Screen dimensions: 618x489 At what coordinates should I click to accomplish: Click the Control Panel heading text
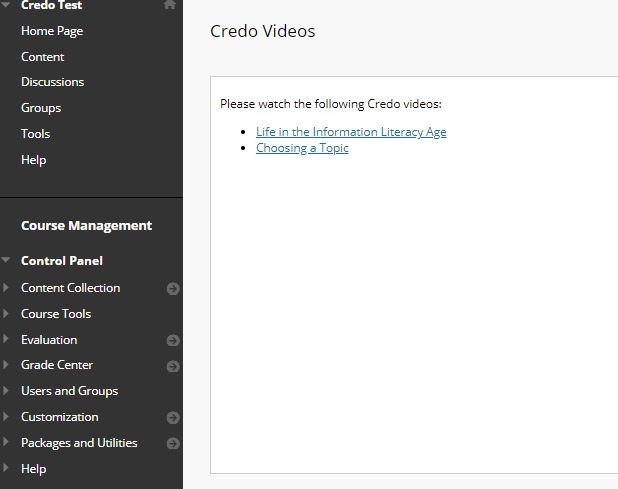click(x=62, y=261)
